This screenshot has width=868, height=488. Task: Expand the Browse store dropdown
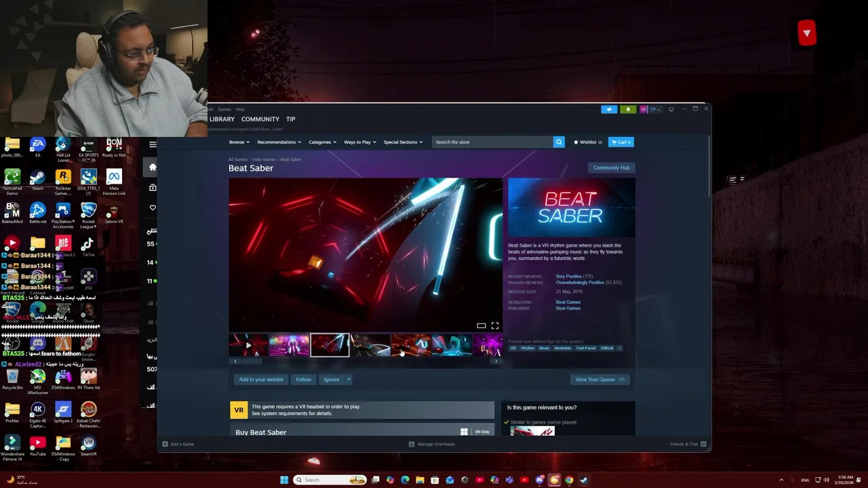click(x=239, y=142)
